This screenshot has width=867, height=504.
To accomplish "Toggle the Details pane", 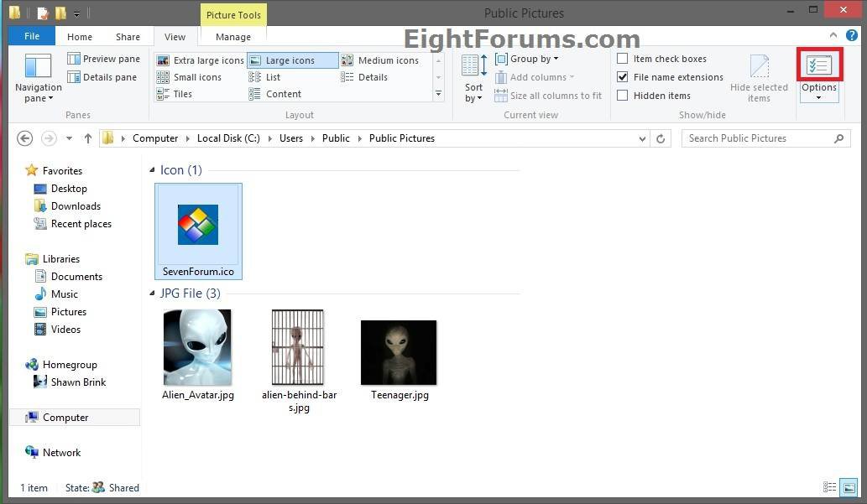I will click(x=102, y=77).
